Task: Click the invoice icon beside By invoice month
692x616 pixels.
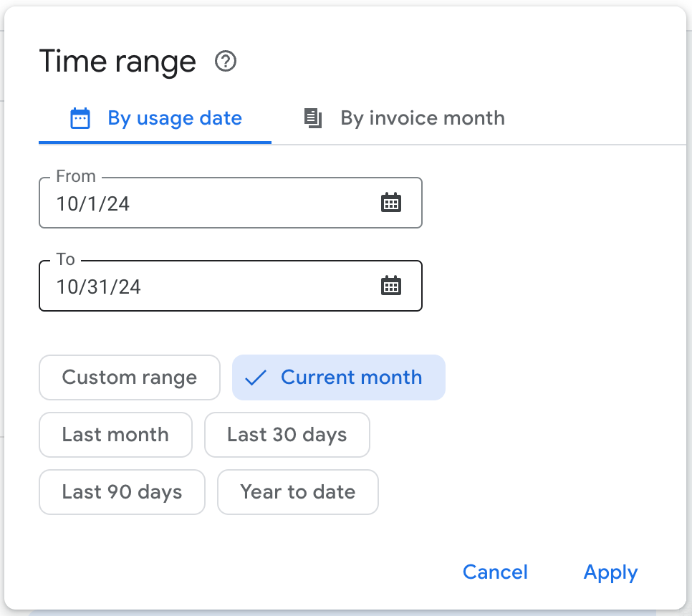Action: pos(313,118)
